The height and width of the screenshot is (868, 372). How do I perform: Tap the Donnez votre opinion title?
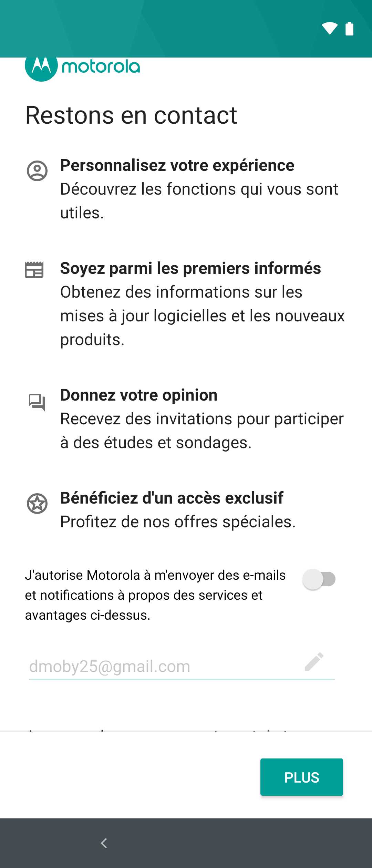(x=139, y=395)
